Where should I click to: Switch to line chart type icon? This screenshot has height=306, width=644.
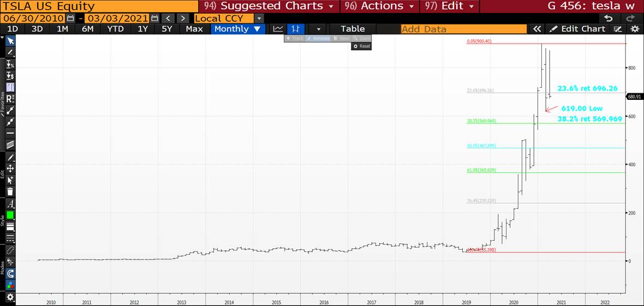(278, 29)
